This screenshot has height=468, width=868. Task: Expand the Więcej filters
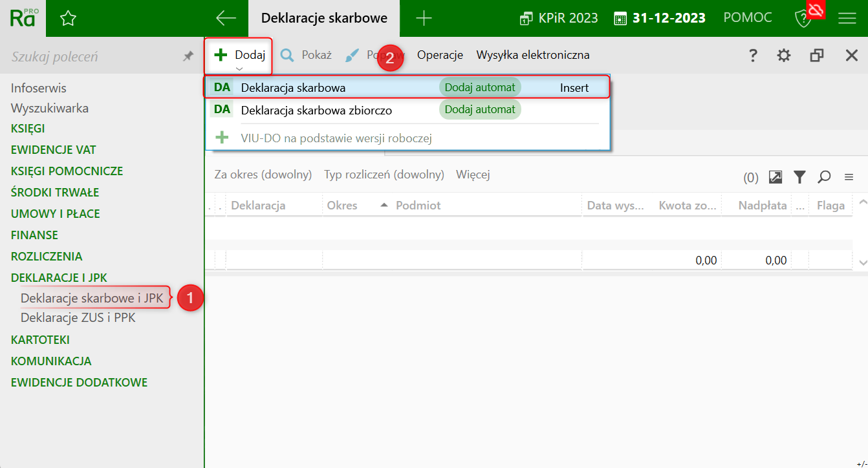pos(473,175)
